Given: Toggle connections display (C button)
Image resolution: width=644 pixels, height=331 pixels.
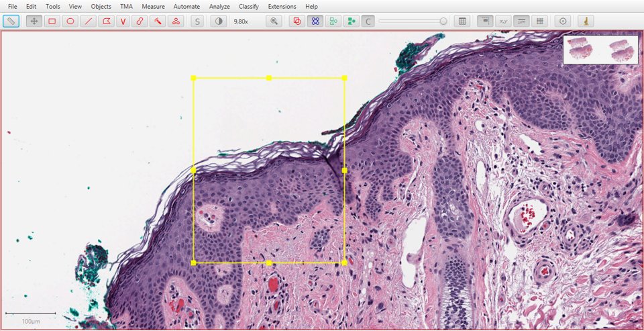Looking at the screenshot, I should click(368, 21).
